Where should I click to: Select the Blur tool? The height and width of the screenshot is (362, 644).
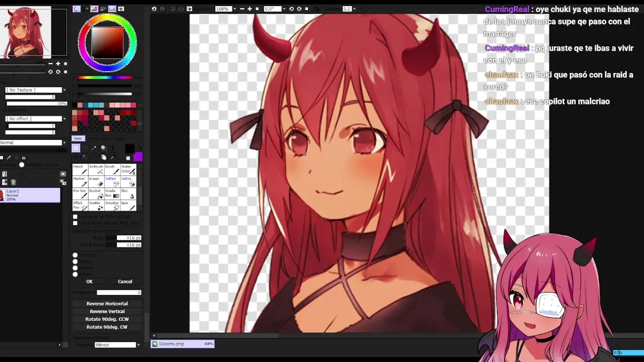tap(128, 194)
